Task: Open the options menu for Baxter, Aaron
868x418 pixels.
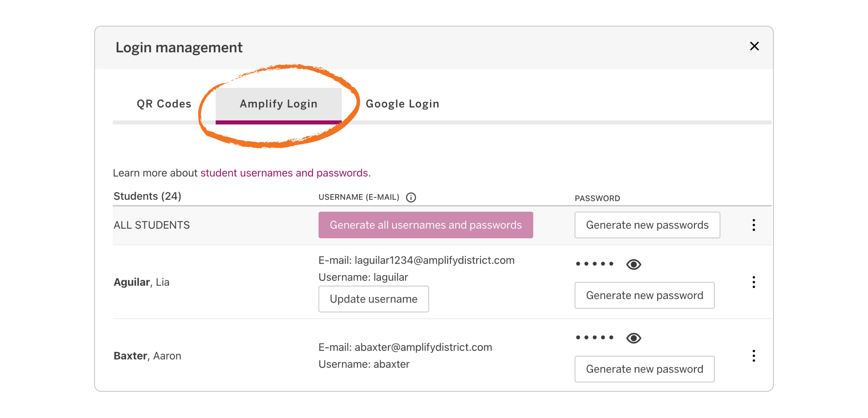Action: click(x=754, y=356)
